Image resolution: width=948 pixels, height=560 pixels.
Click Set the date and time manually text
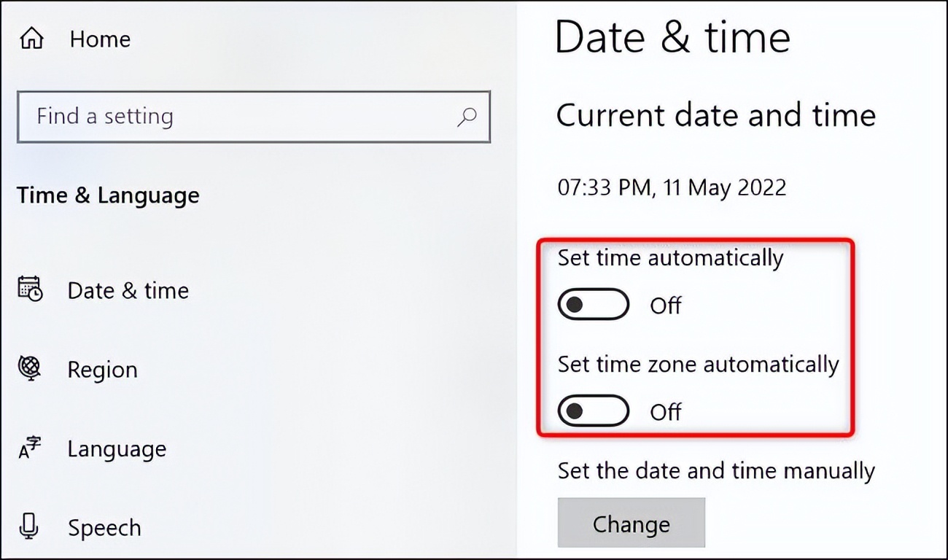coord(716,471)
